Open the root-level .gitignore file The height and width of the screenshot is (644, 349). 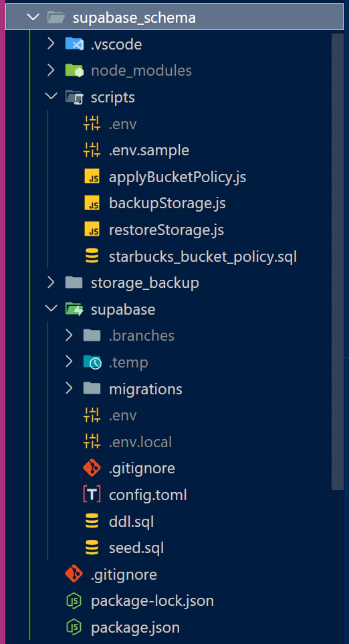124,574
